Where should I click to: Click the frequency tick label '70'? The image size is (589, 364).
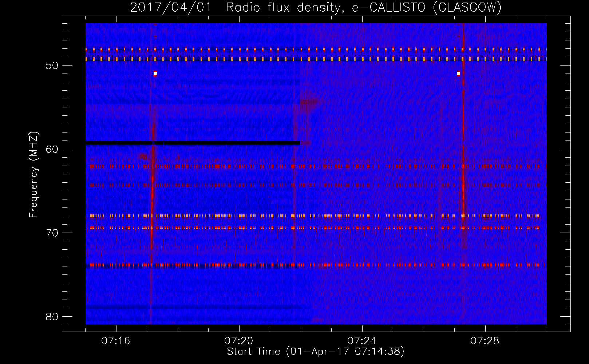[52, 233]
